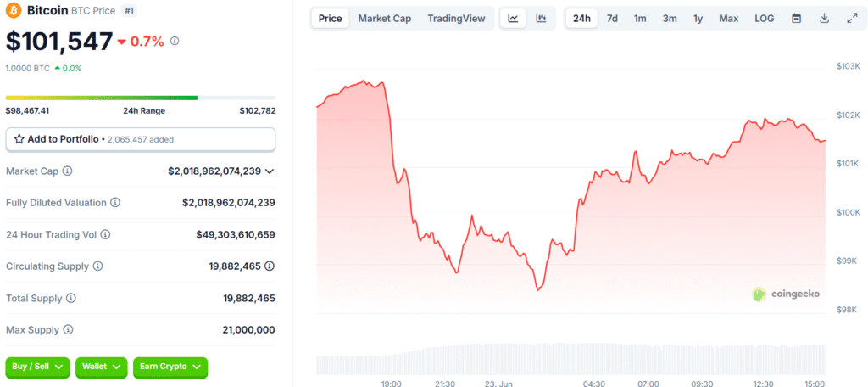868x387 pixels.
Task: Download the chart data
Action: 824,19
